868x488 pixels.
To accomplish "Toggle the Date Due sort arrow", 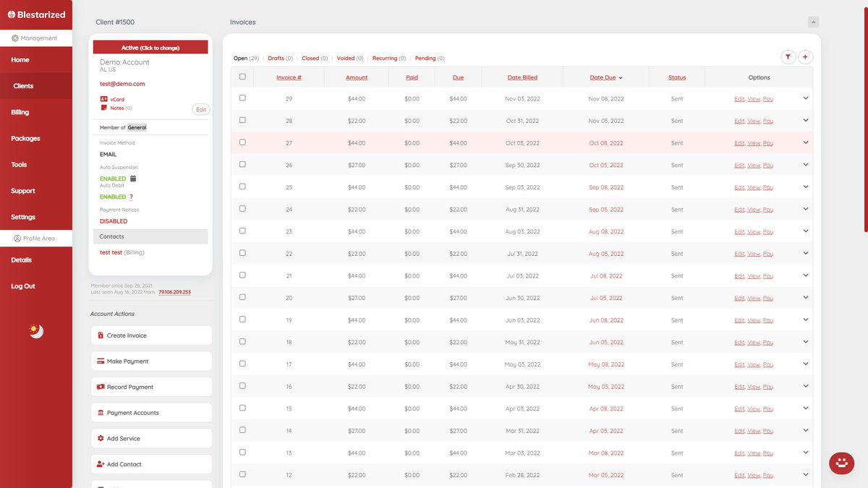I will click(x=621, y=77).
